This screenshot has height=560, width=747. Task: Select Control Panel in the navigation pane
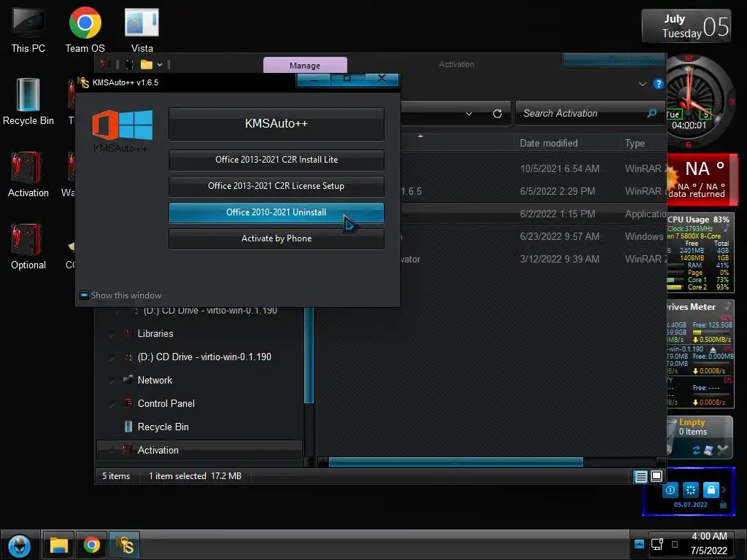(x=166, y=404)
